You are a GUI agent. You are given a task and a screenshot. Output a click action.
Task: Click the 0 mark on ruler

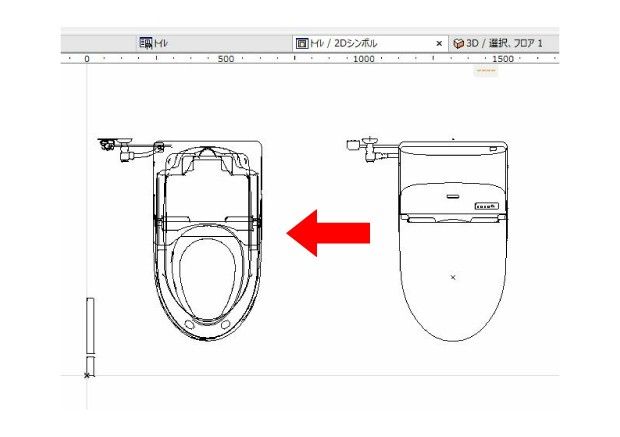[87, 59]
